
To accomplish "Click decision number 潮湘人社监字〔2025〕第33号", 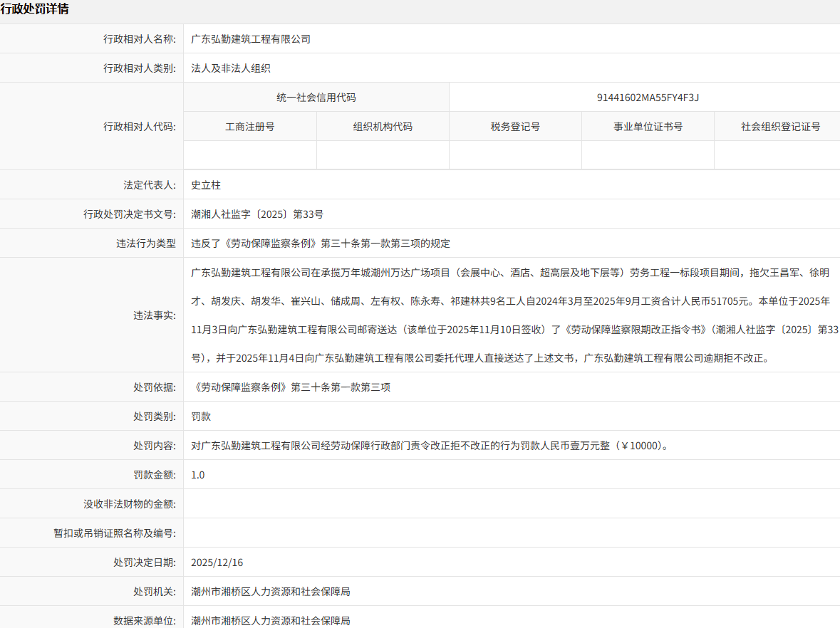I will (x=257, y=214).
